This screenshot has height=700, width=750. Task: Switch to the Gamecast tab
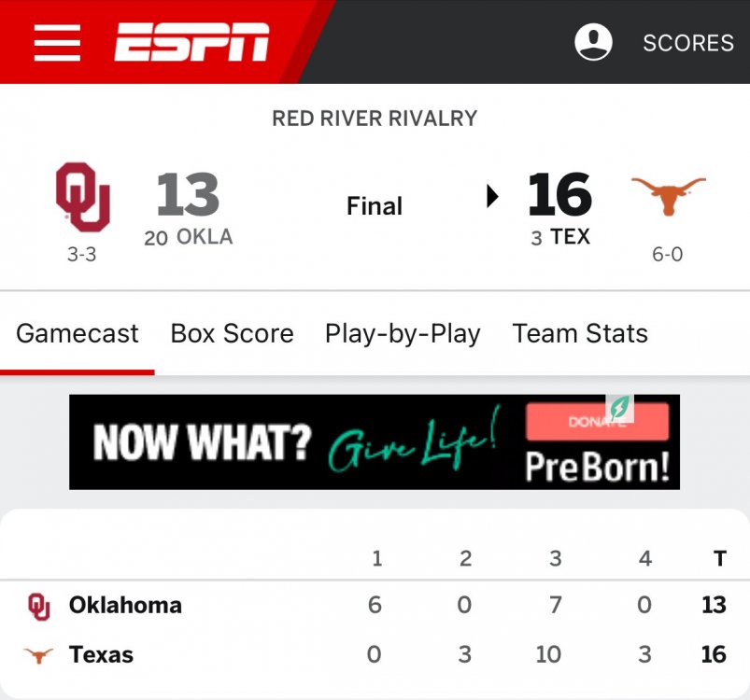[x=78, y=334]
